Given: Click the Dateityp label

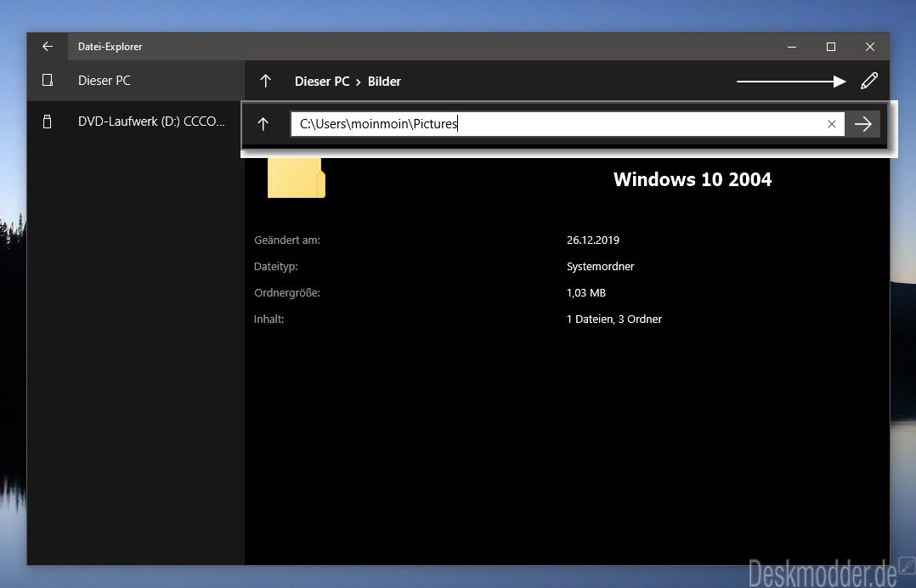Looking at the screenshot, I should [x=275, y=266].
